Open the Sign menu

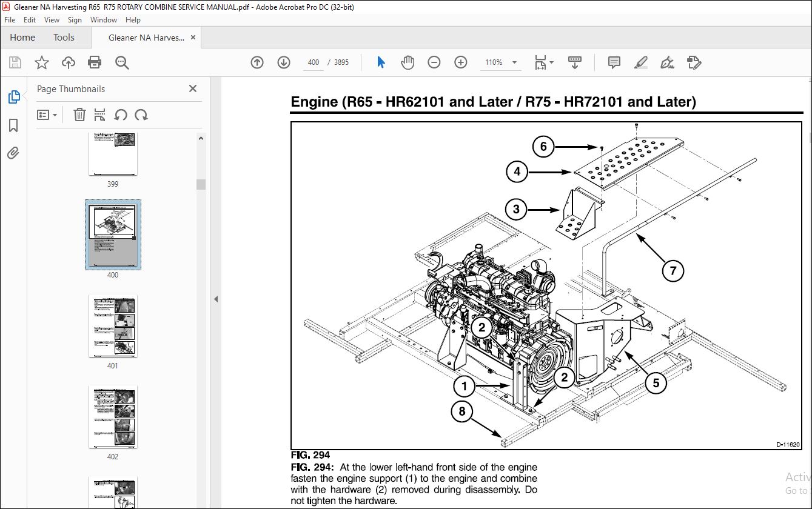[x=75, y=20]
